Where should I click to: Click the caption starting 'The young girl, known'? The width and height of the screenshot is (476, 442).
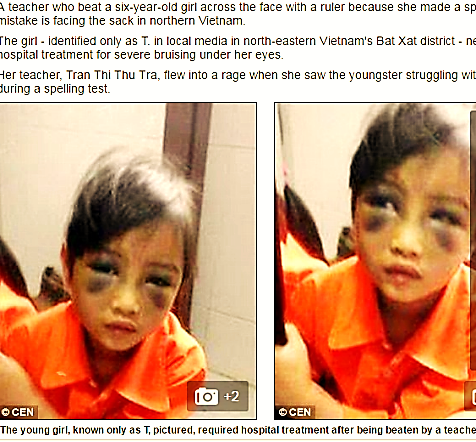coord(238,430)
